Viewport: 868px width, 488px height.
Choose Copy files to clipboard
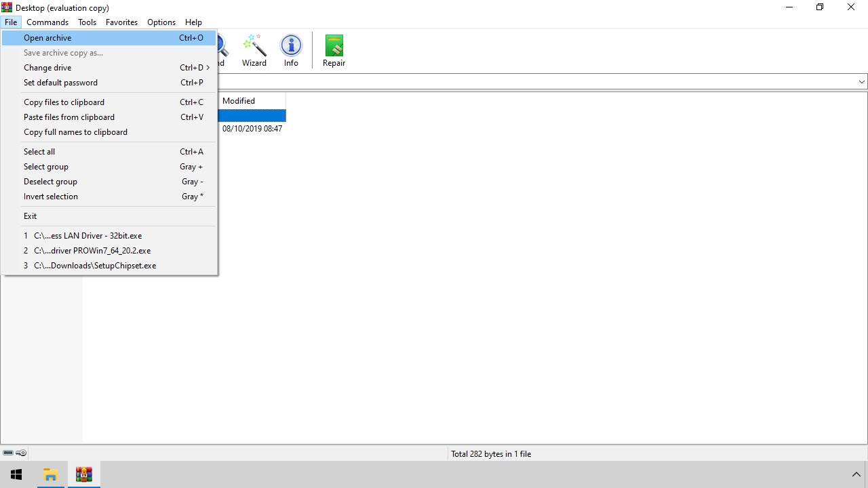[109, 102]
